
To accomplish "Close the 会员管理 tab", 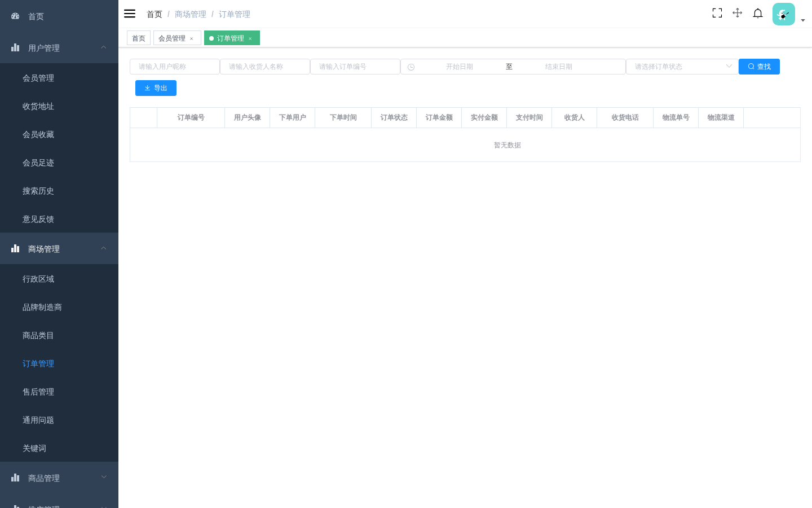I will pos(191,38).
